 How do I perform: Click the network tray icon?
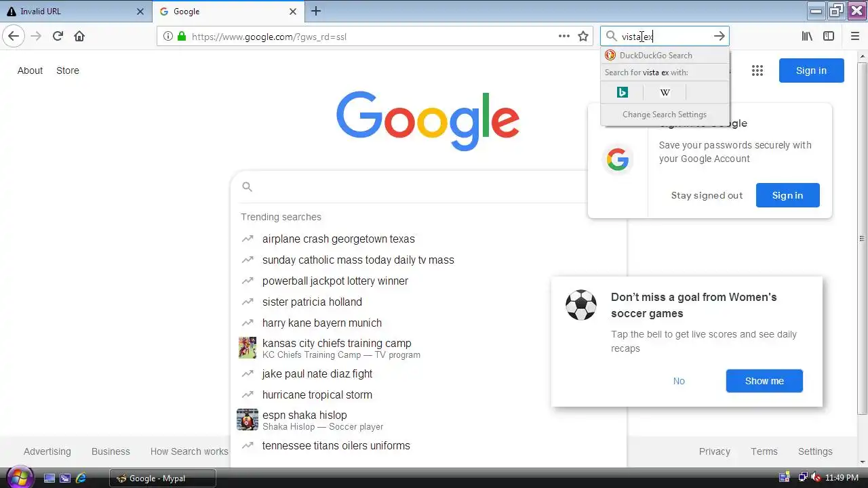click(803, 478)
